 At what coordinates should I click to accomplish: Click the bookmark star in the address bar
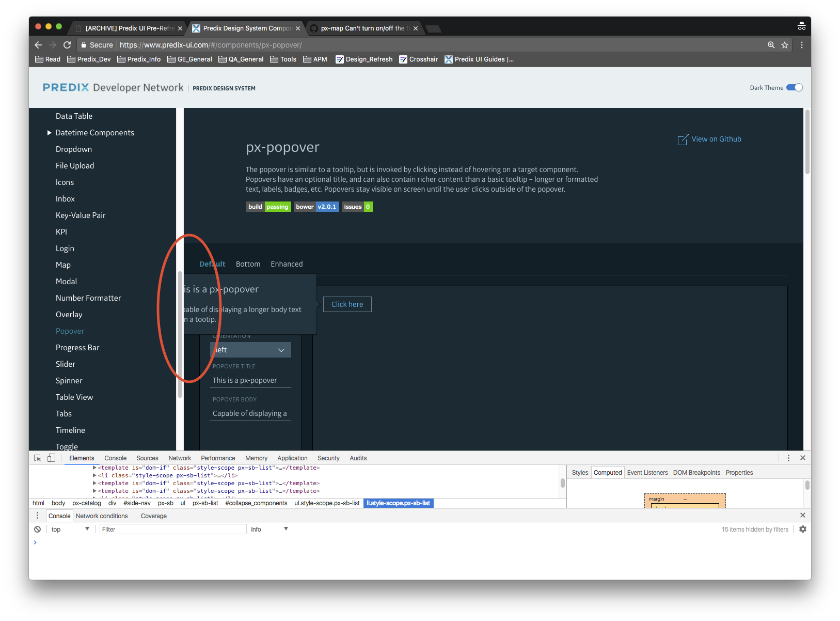[x=785, y=45]
